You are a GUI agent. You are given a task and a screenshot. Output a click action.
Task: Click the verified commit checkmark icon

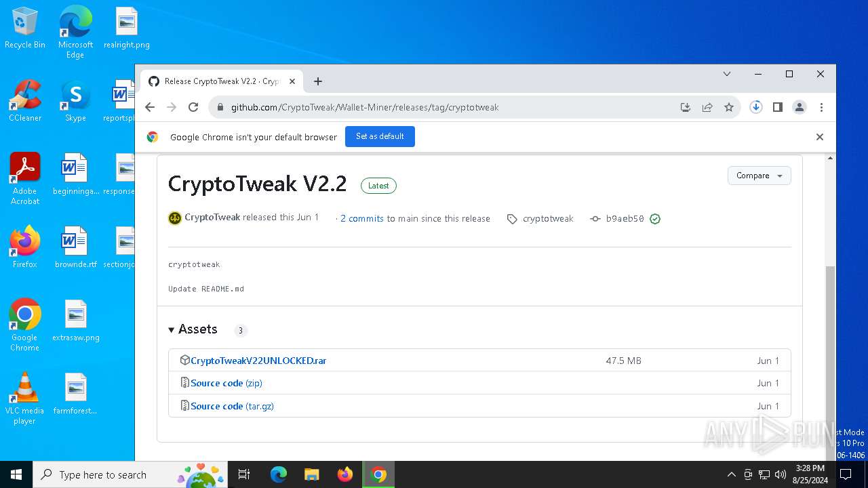point(655,219)
